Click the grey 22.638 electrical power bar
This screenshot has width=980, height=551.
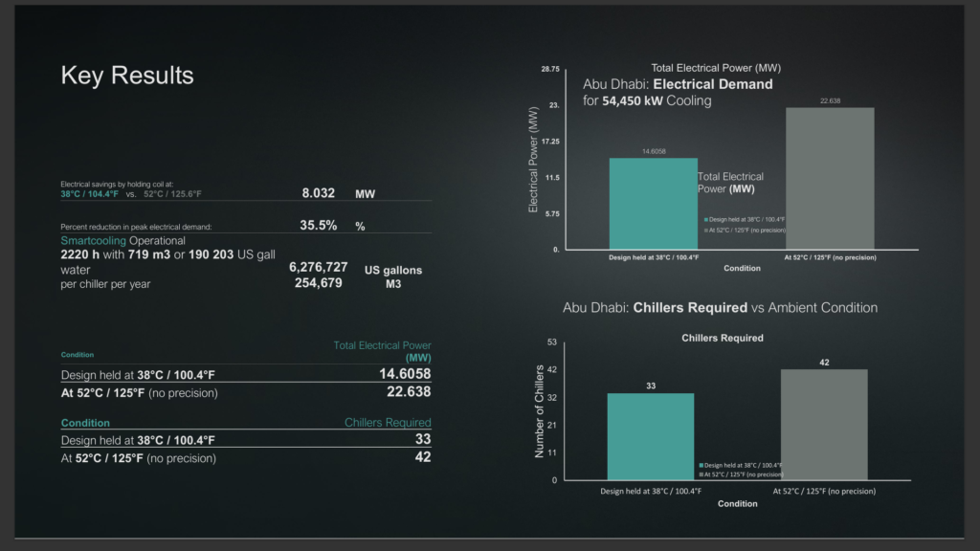tap(830, 179)
